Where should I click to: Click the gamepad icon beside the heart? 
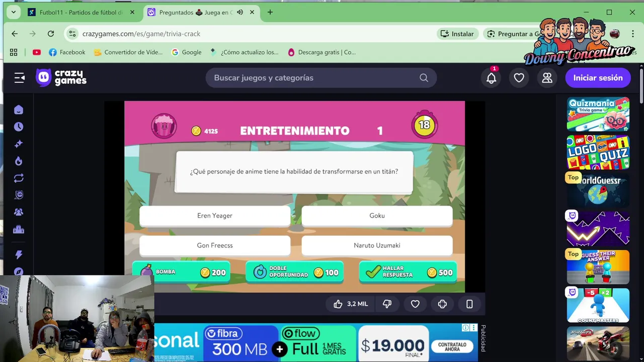(442, 304)
